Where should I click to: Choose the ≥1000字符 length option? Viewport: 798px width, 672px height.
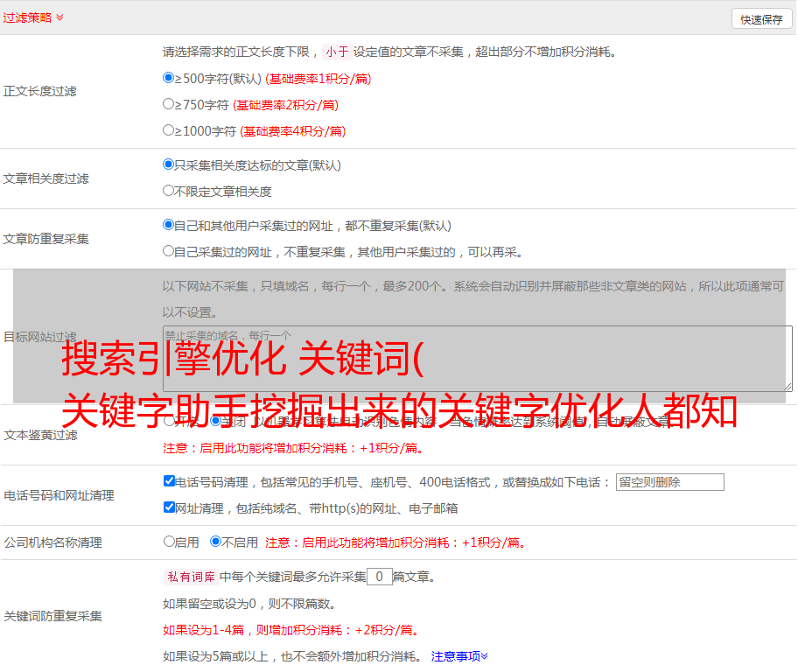pyautogui.click(x=169, y=130)
